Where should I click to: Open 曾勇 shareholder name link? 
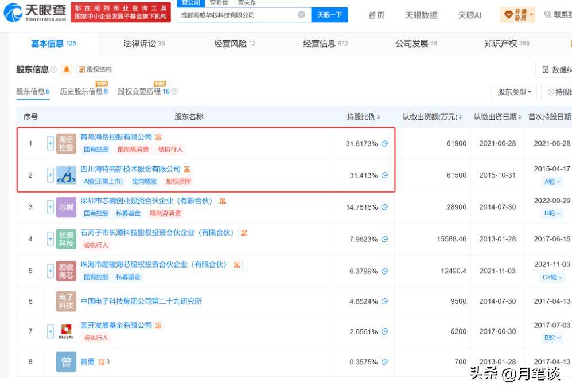(x=87, y=362)
